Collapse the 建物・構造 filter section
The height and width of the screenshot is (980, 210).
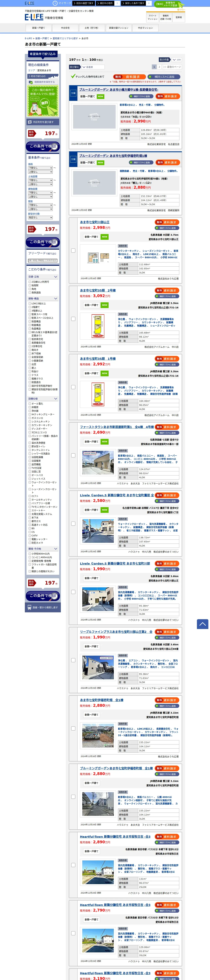43,299
